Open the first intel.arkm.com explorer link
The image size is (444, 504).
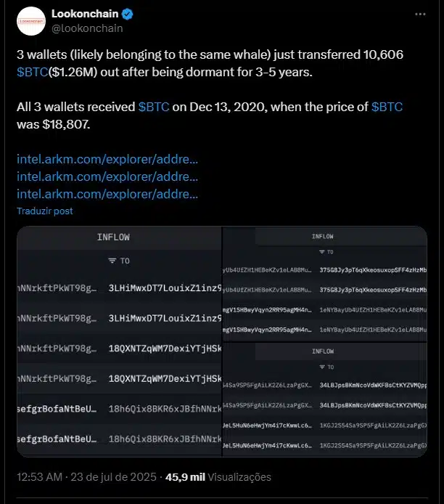coord(107,158)
